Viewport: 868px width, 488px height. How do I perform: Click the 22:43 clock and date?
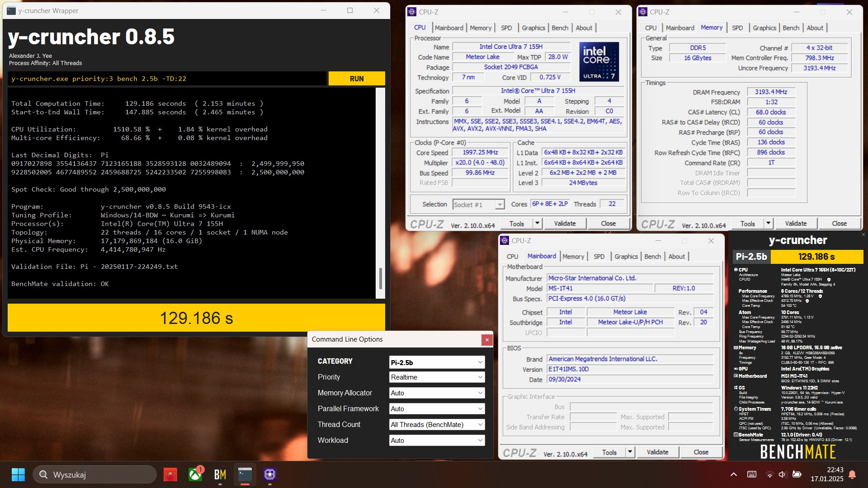827,474
